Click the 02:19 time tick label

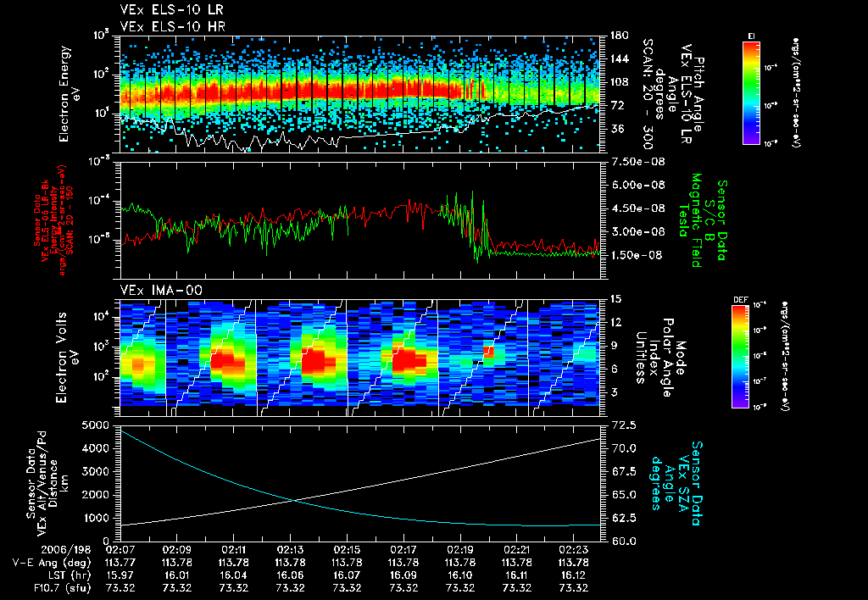[460, 550]
